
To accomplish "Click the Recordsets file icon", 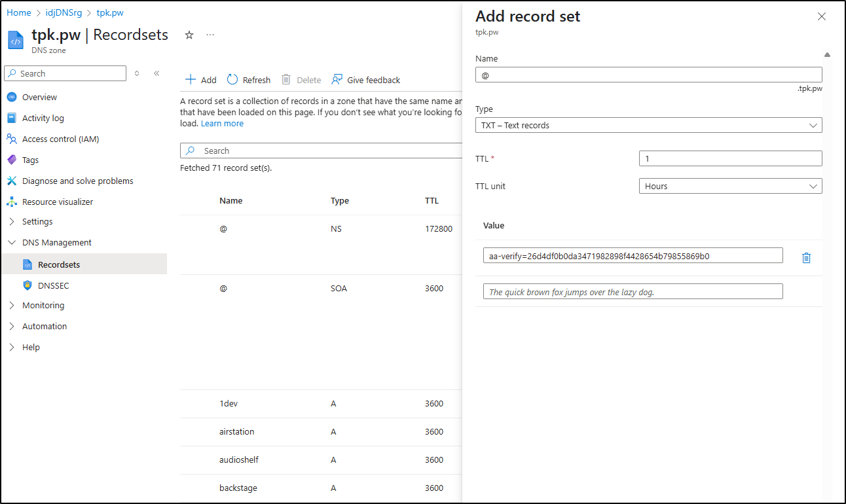I will [x=28, y=264].
